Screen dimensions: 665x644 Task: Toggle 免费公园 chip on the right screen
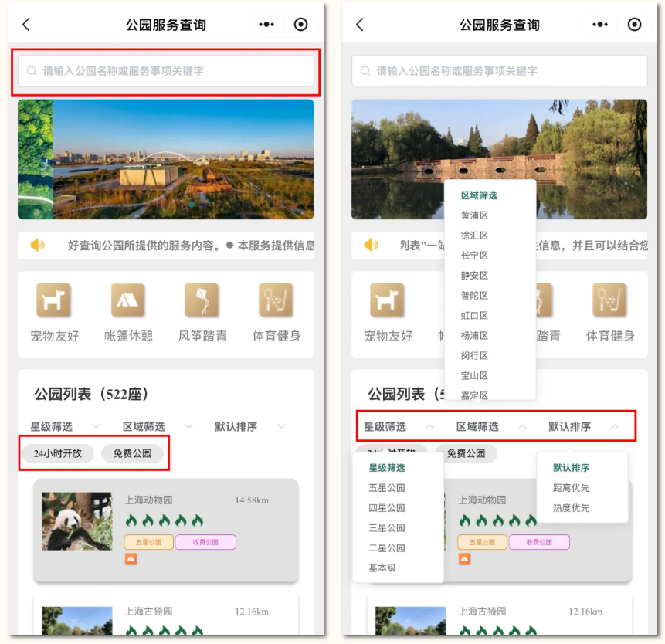pos(466,453)
